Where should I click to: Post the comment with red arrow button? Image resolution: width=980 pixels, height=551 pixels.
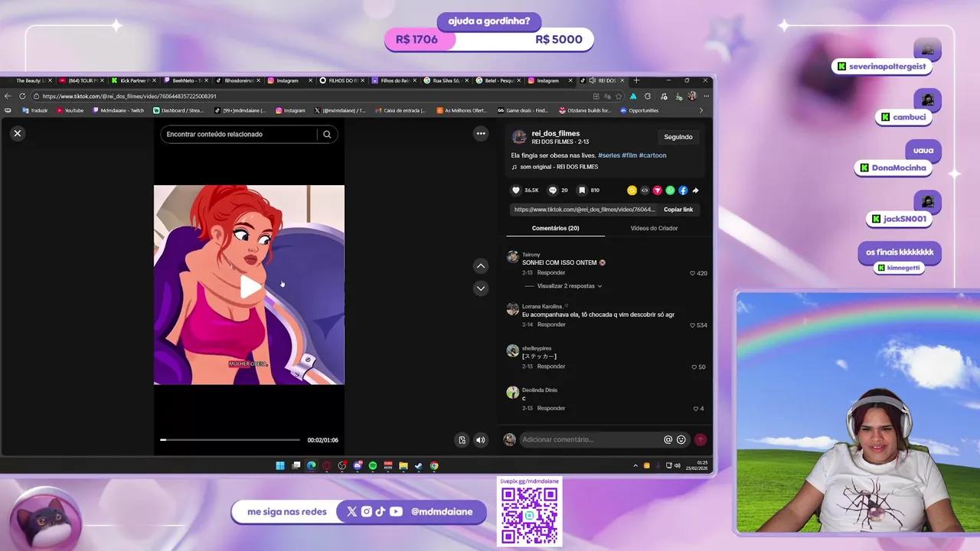[x=700, y=440]
